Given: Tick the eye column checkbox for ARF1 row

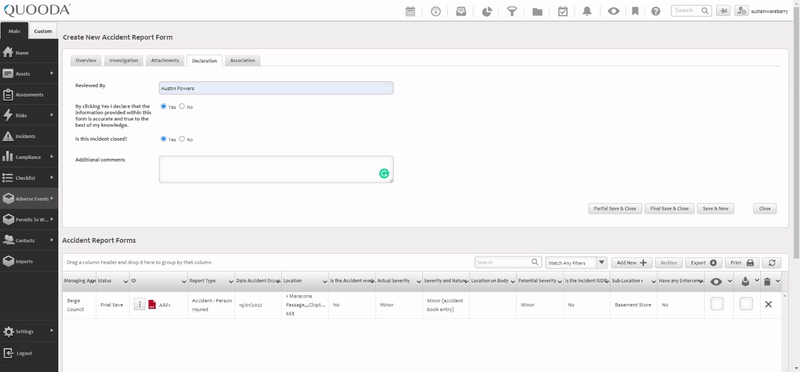Looking at the screenshot, I should [x=717, y=304].
